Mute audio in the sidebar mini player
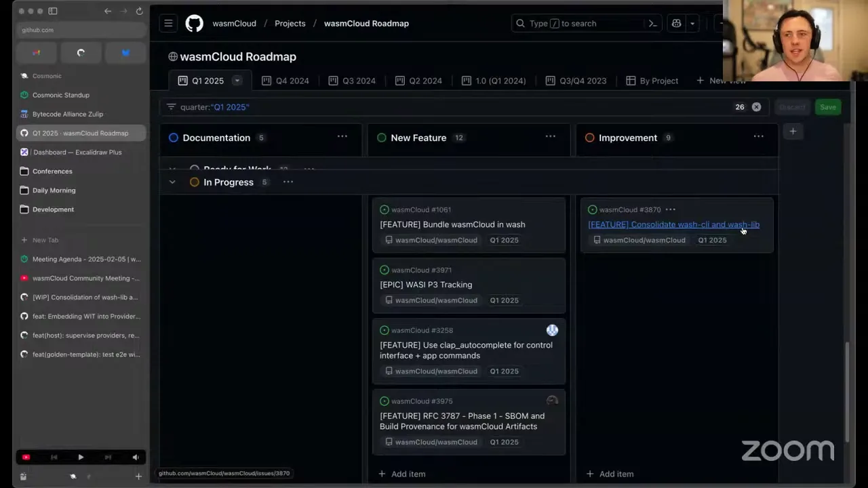This screenshot has width=868, height=488. (136, 457)
